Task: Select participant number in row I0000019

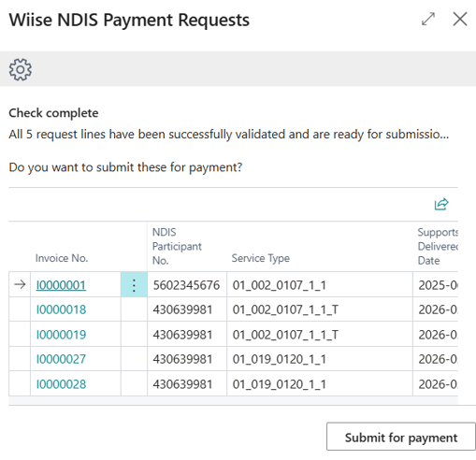Action: tap(187, 334)
